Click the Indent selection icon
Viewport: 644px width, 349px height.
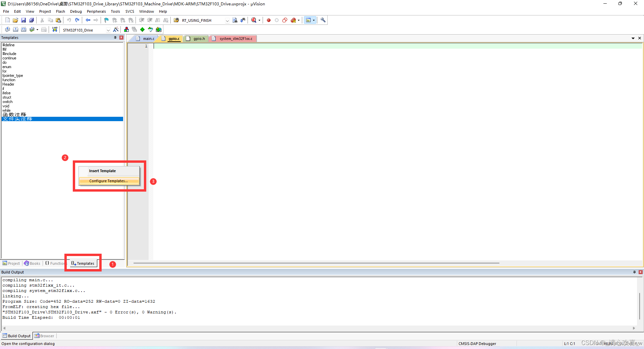point(142,20)
